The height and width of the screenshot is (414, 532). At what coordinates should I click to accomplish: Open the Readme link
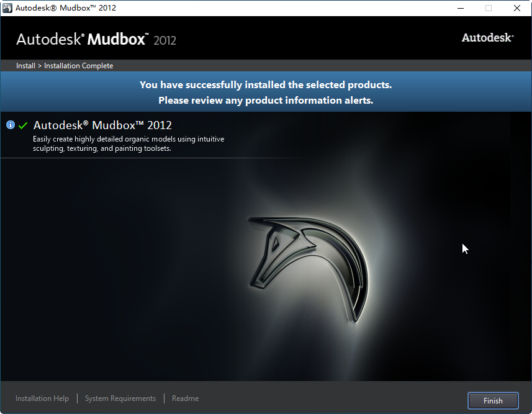click(x=185, y=398)
